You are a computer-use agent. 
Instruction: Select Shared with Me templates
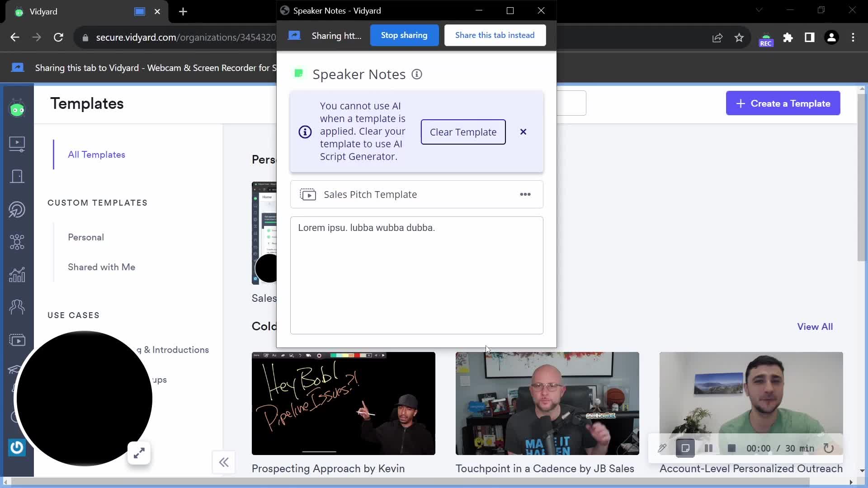point(101,267)
